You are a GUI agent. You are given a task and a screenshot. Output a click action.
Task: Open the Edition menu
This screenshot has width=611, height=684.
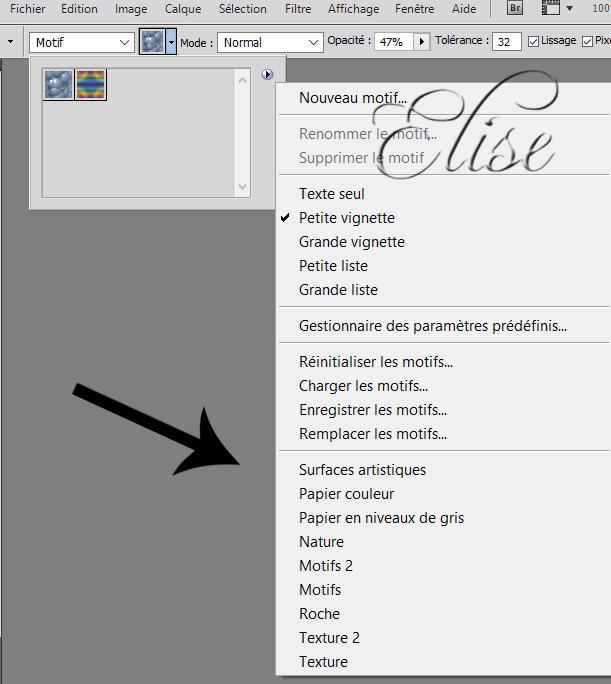[79, 9]
